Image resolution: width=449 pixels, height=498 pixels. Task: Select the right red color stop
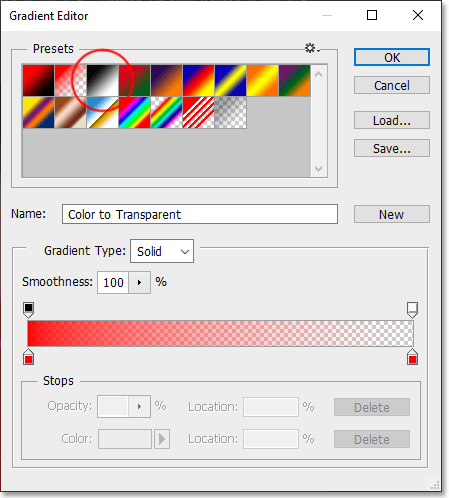tap(412, 357)
